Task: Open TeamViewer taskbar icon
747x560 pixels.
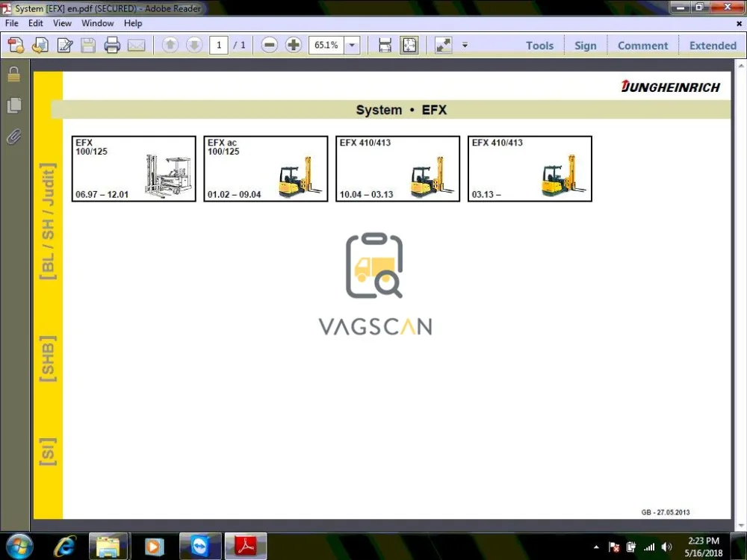Action: 199,547
